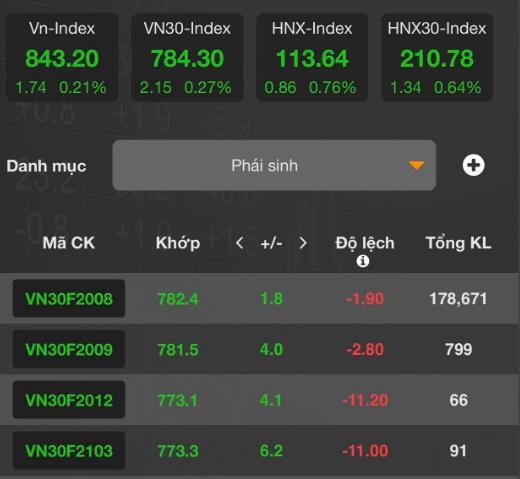Open the VN30-Index card
The width and height of the screenshot is (520, 479).
[x=187, y=57]
